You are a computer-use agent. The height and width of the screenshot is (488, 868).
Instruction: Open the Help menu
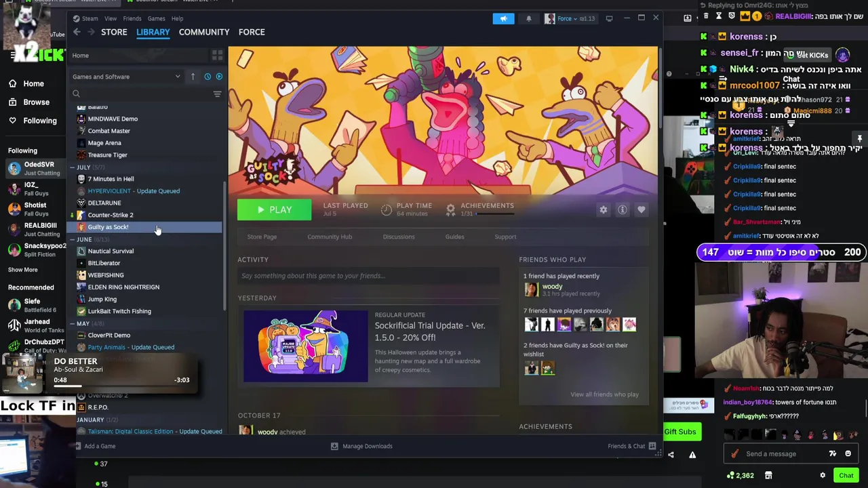tap(177, 18)
